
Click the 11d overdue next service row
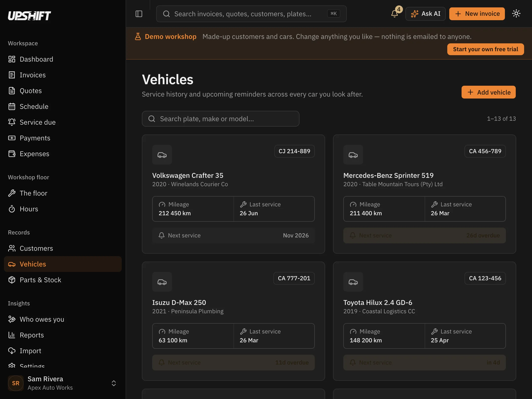[x=233, y=363]
